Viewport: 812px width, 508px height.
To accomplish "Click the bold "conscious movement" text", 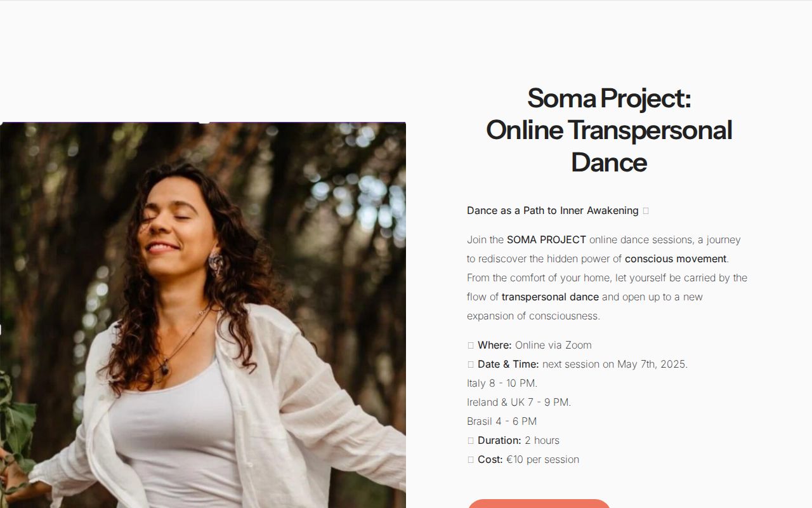I will [675, 258].
